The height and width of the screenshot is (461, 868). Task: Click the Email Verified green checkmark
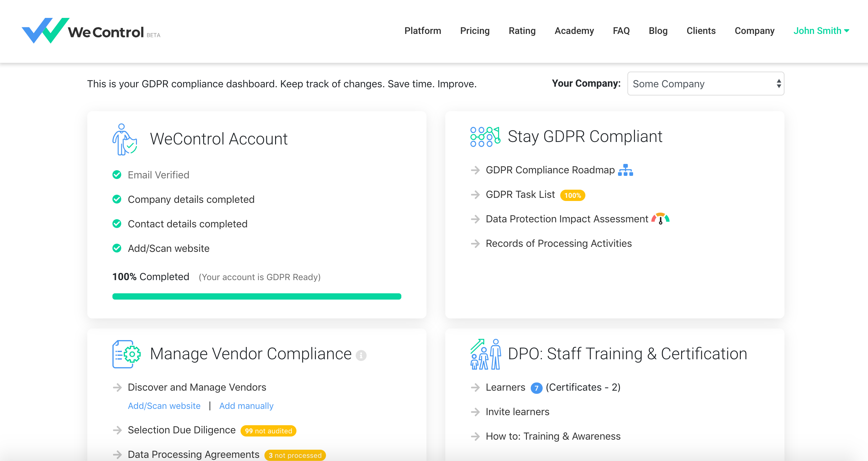(x=117, y=175)
